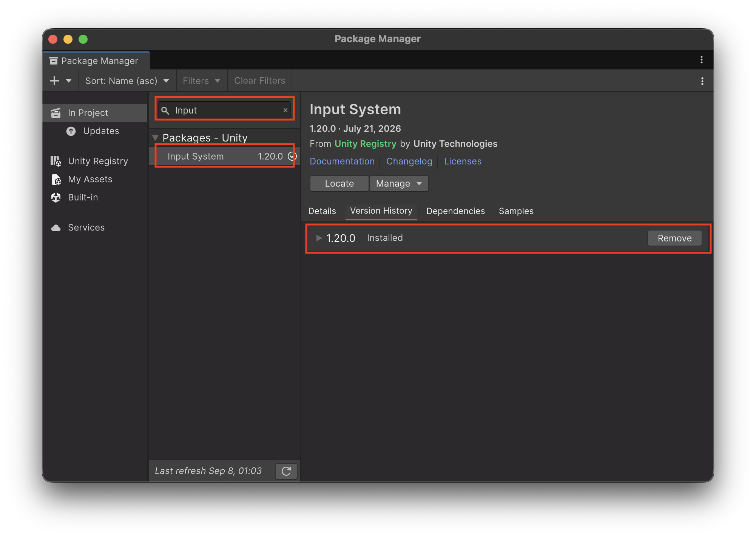Click the Package Manager tab icon
Image resolution: width=756 pixels, height=538 pixels.
pos(54,61)
